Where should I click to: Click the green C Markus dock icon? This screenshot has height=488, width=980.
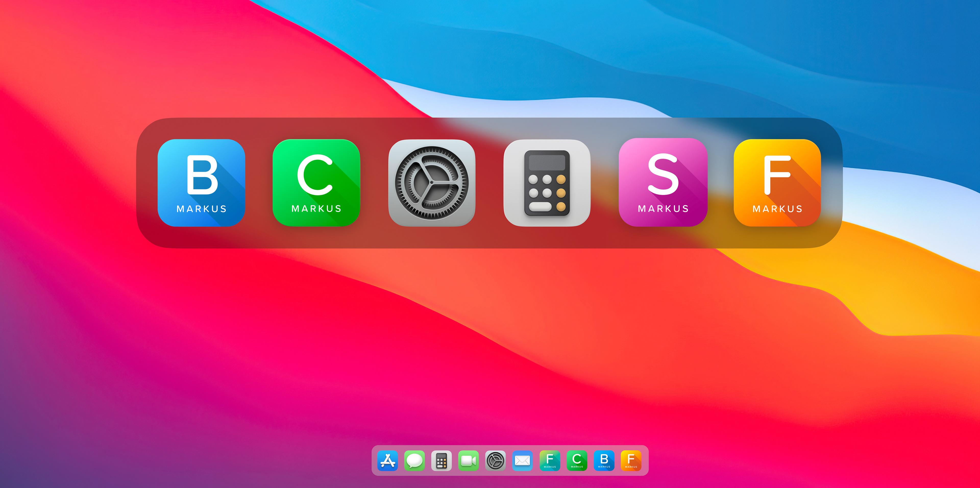pos(577,461)
